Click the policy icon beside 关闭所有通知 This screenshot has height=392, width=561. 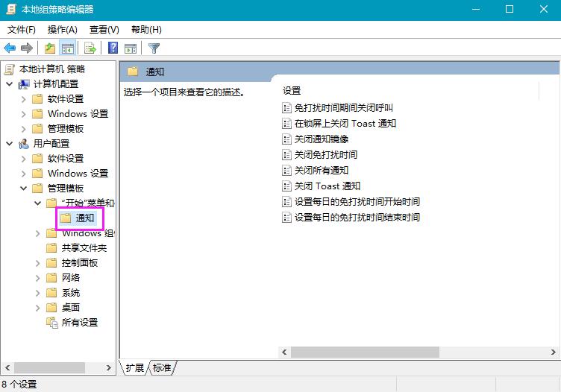point(286,171)
